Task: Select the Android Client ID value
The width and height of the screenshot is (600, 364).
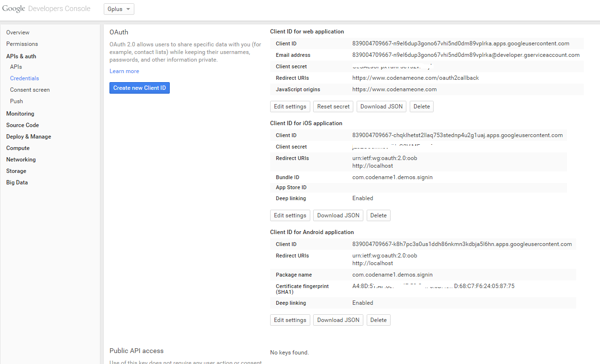Action: click(462, 244)
